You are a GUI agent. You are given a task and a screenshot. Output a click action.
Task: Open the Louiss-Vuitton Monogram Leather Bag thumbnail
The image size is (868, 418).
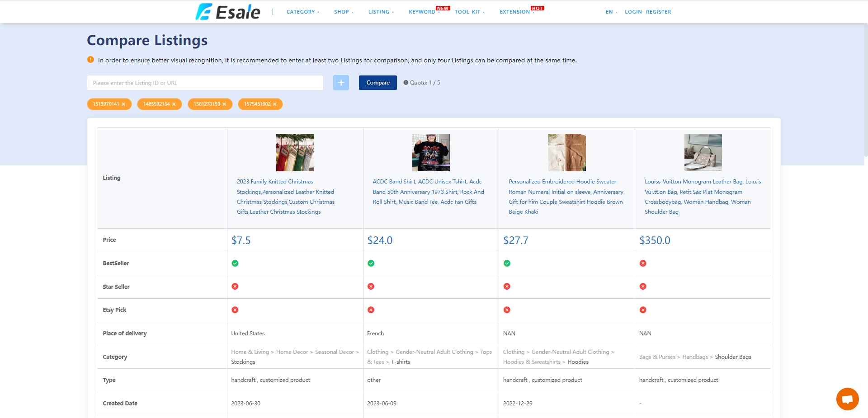click(x=703, y=152)
